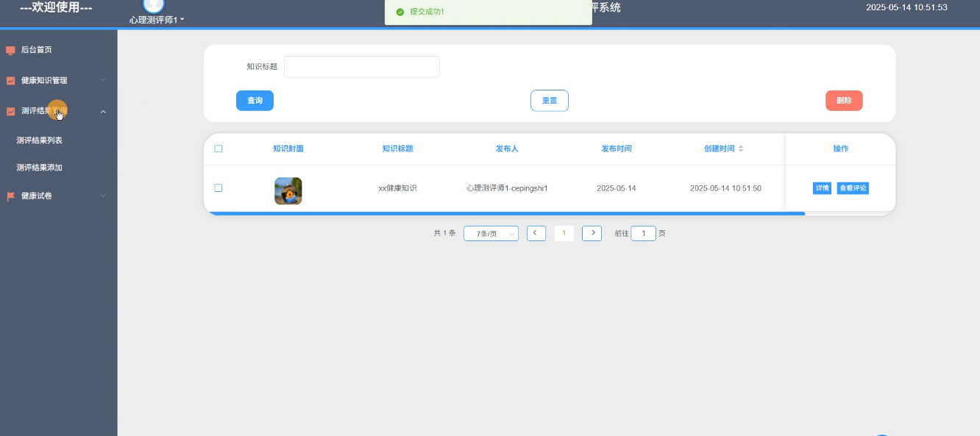Screen dimensions: 980x436
Task: Collapse 测评结果 menu chevron
Action: tap(103, 112)
